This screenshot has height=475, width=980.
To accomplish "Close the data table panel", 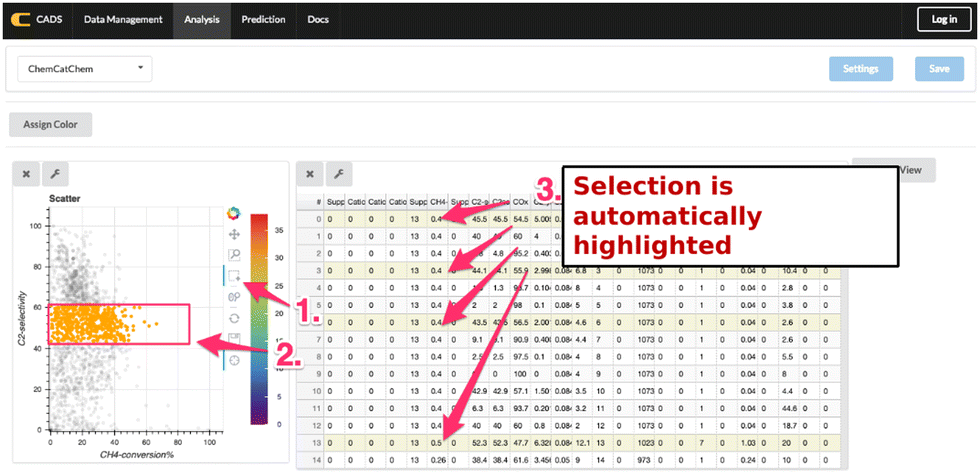I will 310,173.
